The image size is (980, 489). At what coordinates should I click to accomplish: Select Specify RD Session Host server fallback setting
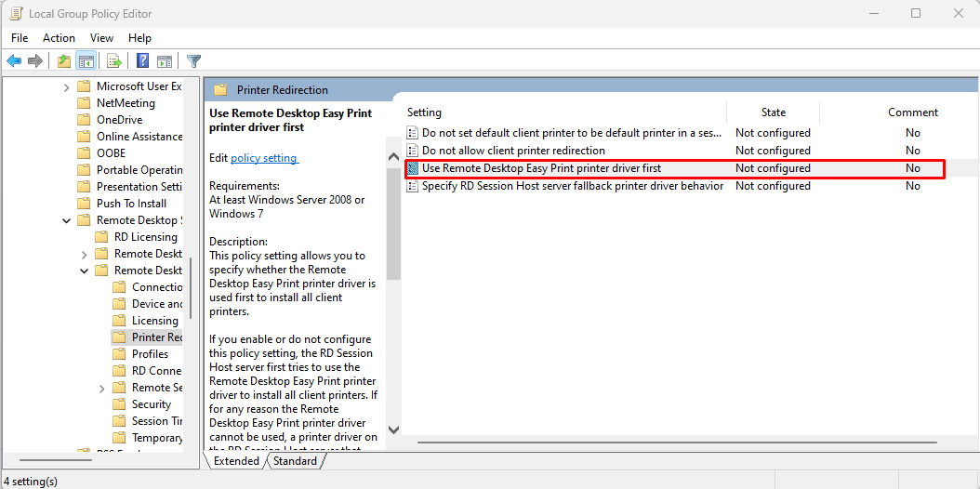click(x=573, y=186)
